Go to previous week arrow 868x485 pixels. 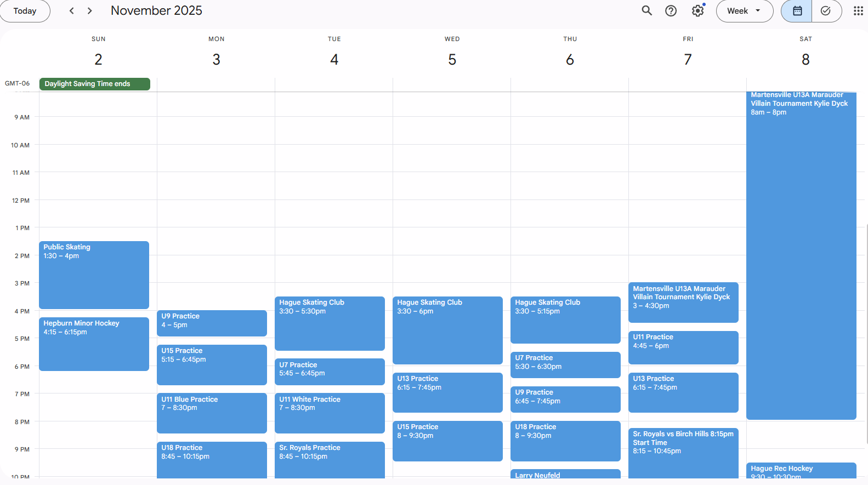[x=71, y=11]
